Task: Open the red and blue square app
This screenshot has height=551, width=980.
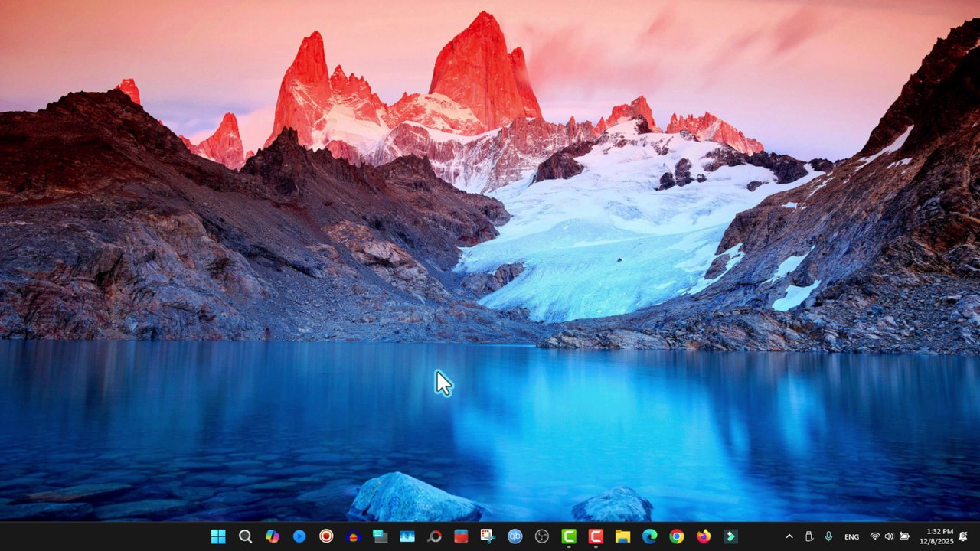Action: [x=461, y=536]
